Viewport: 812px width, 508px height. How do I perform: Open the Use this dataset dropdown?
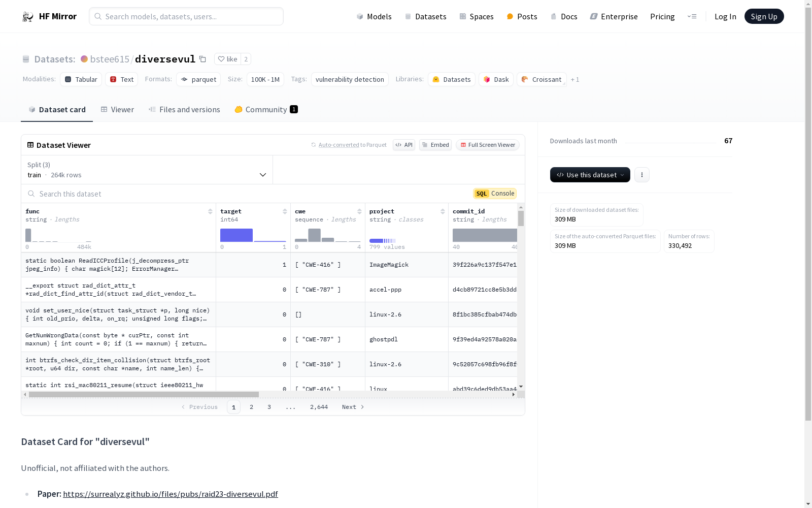click(x=590, y=175)
